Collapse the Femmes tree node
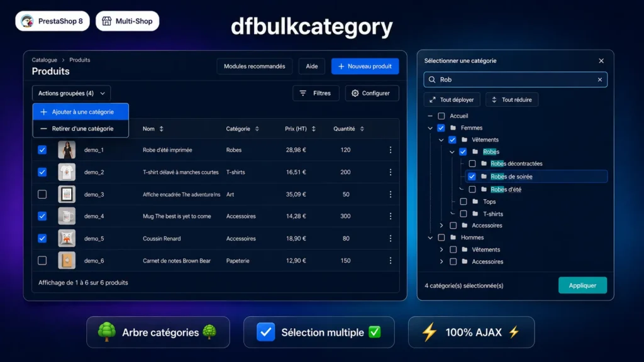Image resolution: width=644 pixels, height=362 pixels. point(430,128)
